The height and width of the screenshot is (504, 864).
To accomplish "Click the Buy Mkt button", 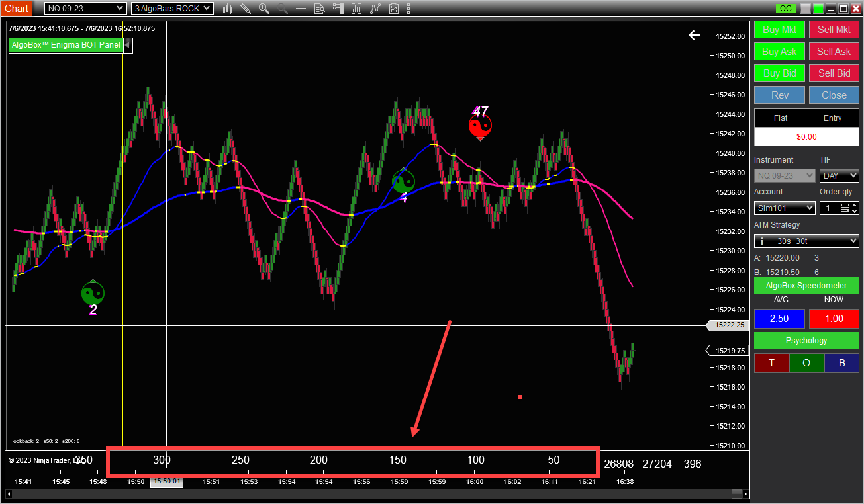I will pyautogui.click(x=780, y=30).
